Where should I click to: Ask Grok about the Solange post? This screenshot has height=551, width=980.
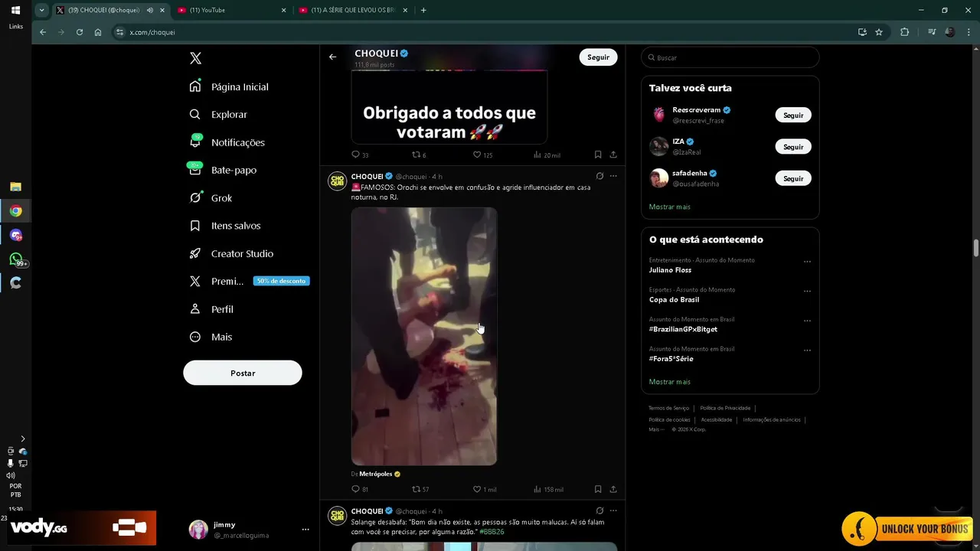(x=599, y=510)
